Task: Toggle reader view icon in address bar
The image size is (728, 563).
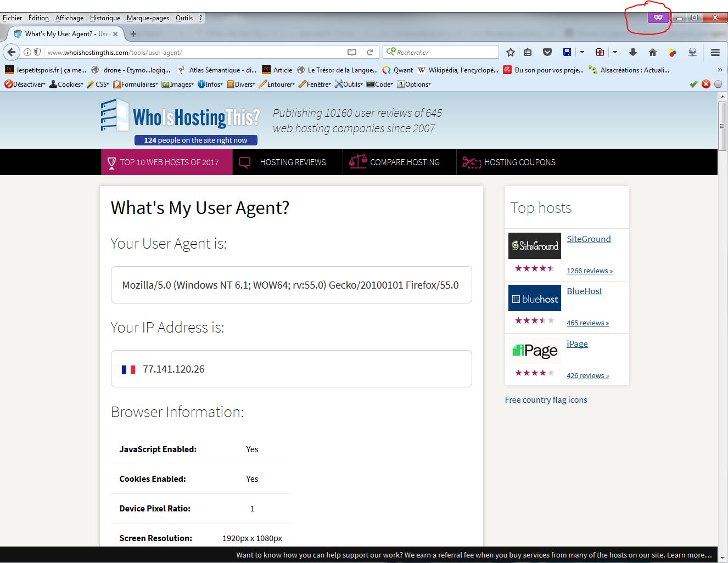Action: 352,52
